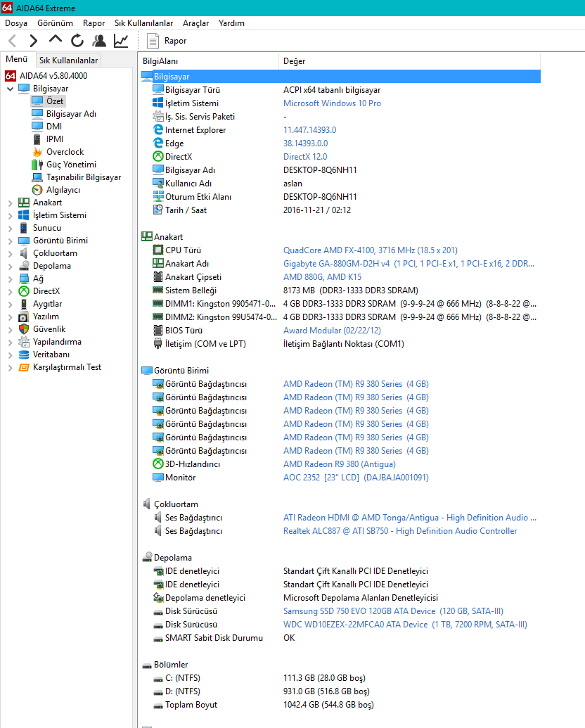Click the WDC WD10EZEX disk link
585x728 pixels.
coord(405,625)
